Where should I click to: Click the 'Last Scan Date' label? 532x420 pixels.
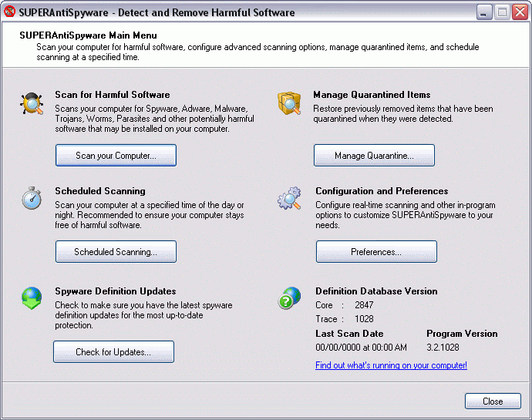click(349, 334)
